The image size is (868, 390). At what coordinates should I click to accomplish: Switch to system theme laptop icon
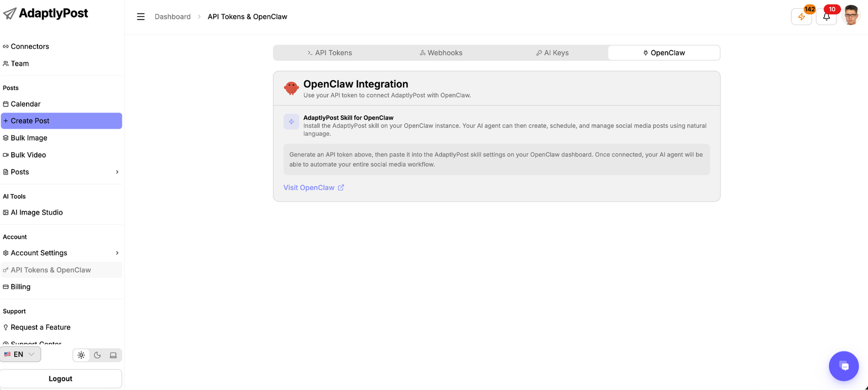click(x=113, y=355)
